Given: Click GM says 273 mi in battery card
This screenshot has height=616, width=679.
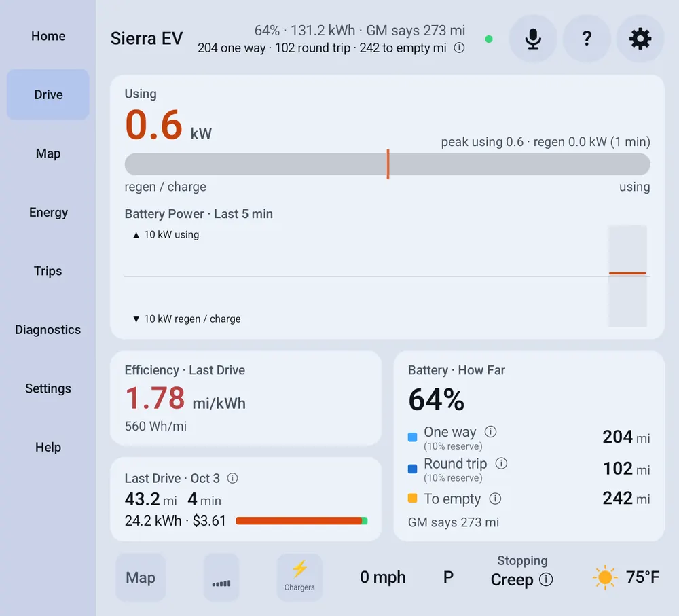Looking at the screenshot, I should coord(453,522).
